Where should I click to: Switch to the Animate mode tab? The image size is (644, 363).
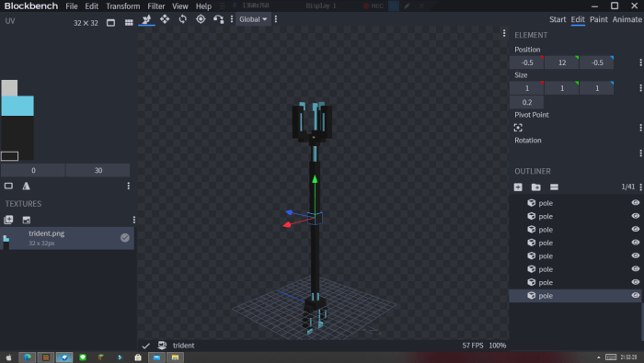tap(627, 19)
